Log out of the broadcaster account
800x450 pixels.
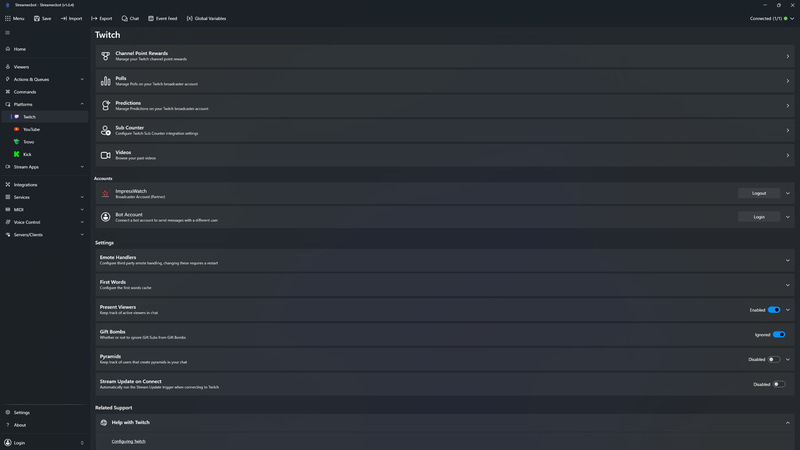click(759, 193)
